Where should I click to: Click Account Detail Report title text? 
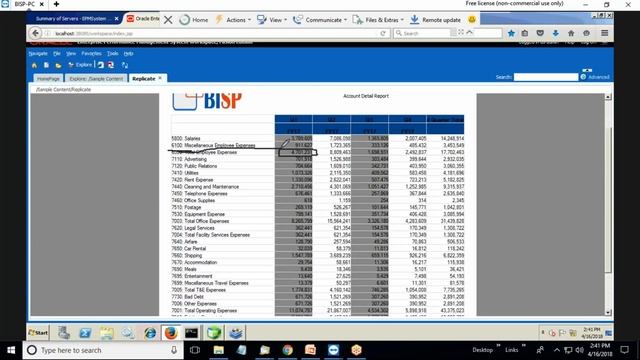coord(366,96)
